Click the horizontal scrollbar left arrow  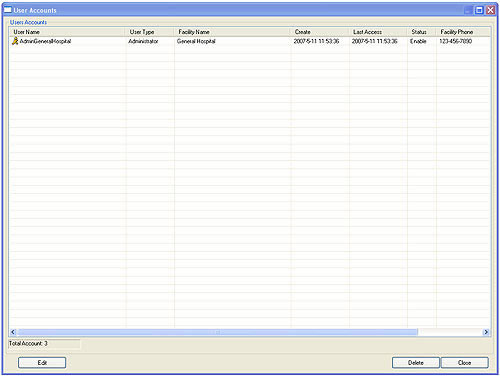tap(13, 332)
